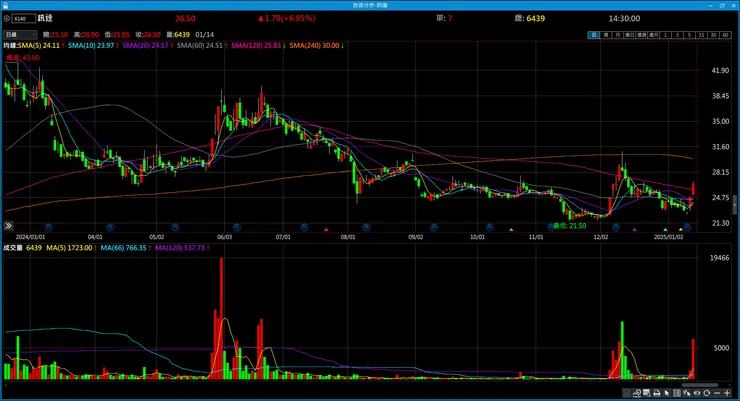Screen dimensions: 740x401
Task: Click the plus zoom-in icon
Action: [727, 393]
